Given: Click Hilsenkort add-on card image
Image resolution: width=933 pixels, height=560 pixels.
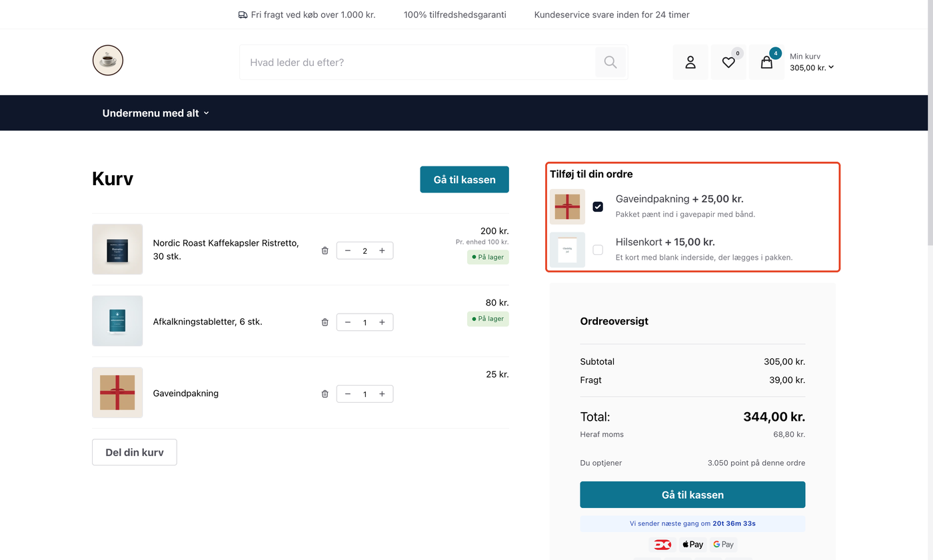Looking at the screenshot, I should coord(567,250).
